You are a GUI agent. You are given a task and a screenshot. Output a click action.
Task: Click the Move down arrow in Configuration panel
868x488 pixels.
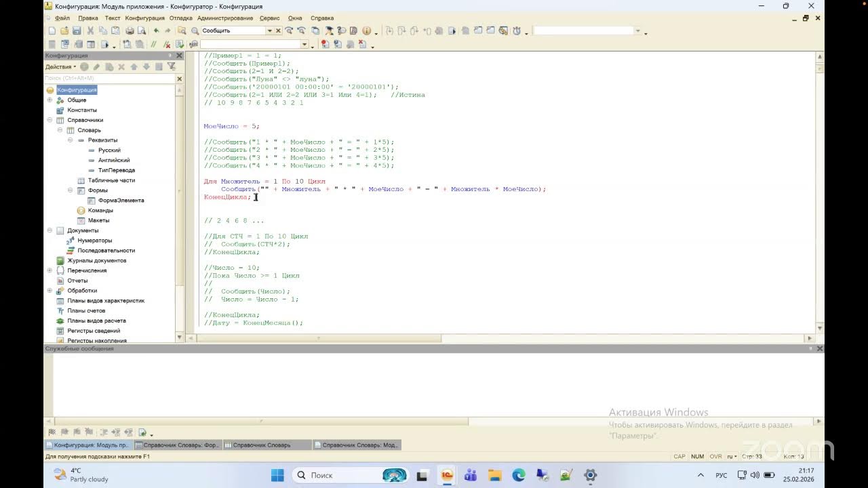(x=146, y=66)
